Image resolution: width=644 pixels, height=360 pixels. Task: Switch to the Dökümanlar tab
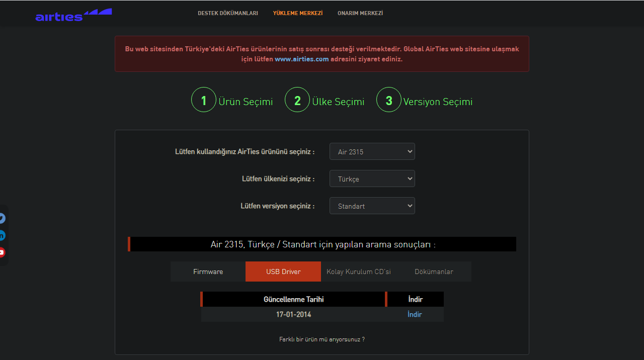pyautogui.click(x=434, y=272)
